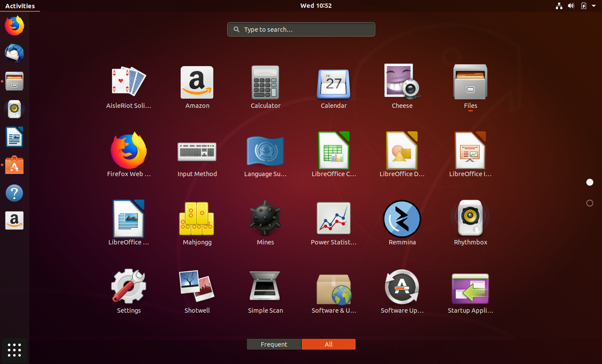Image resolution: width=602 pixels, height=364 pixels.
Task: Launch Startup Applications
Action: point(471,286)
